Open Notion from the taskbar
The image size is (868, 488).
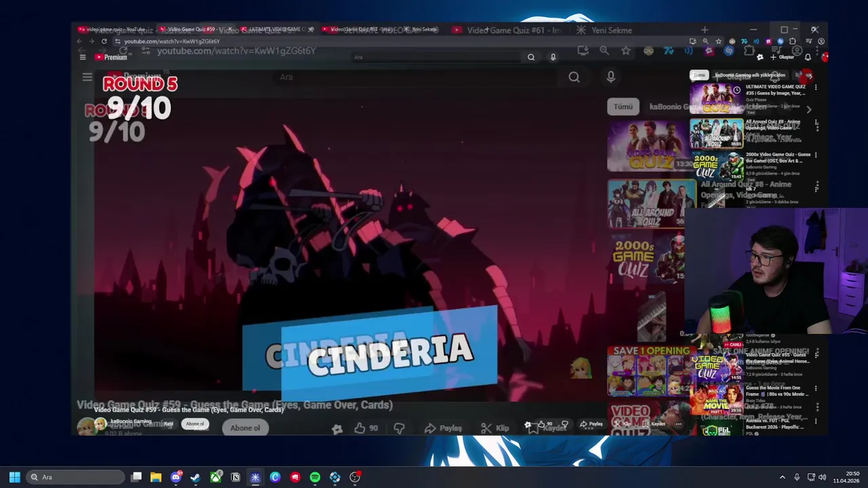click(x=235, y=477)
